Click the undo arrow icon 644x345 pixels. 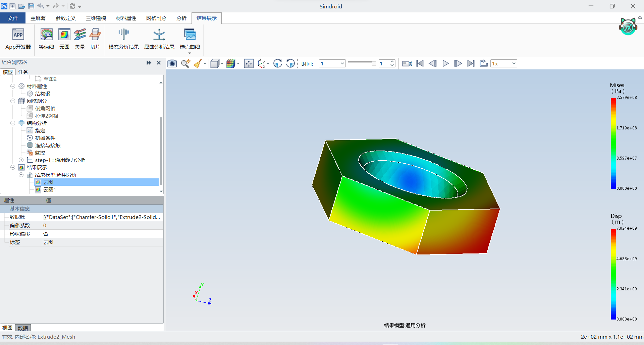41,6
